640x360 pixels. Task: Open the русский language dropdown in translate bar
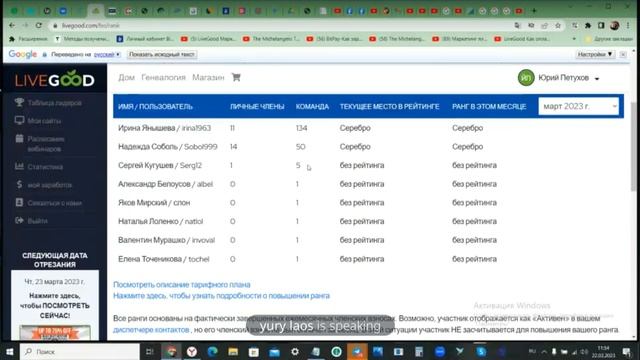tap(107, 54)
